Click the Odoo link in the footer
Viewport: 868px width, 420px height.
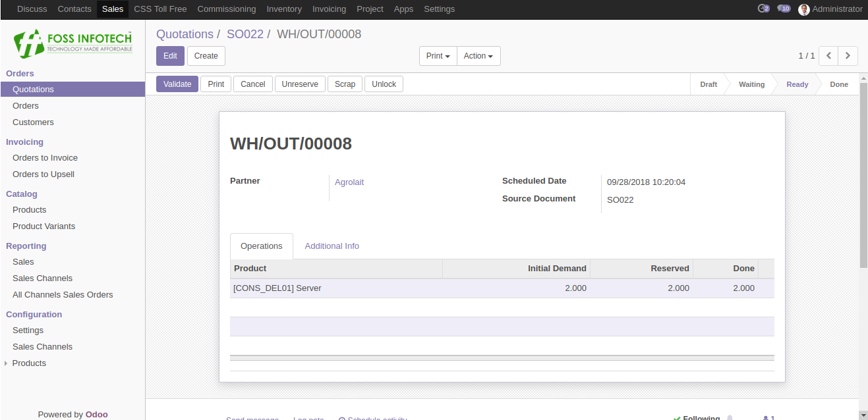[x=97, y=415]
